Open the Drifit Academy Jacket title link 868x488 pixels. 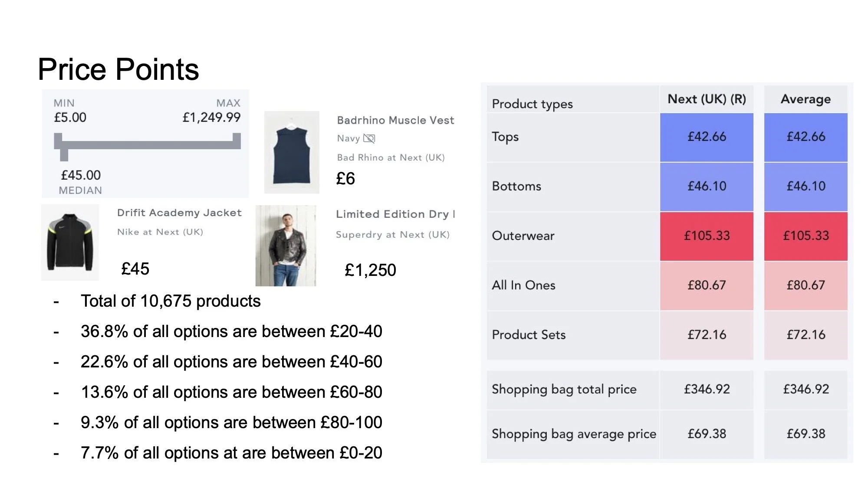coord(179,213)
